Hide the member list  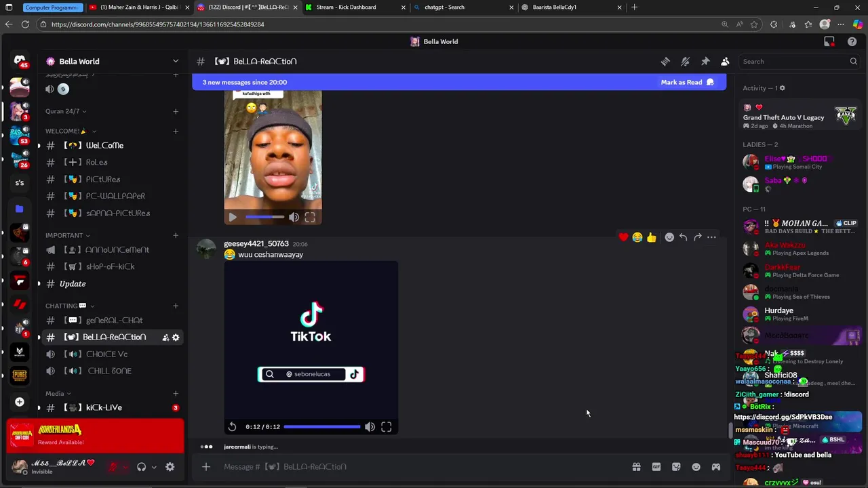point(725,62)
